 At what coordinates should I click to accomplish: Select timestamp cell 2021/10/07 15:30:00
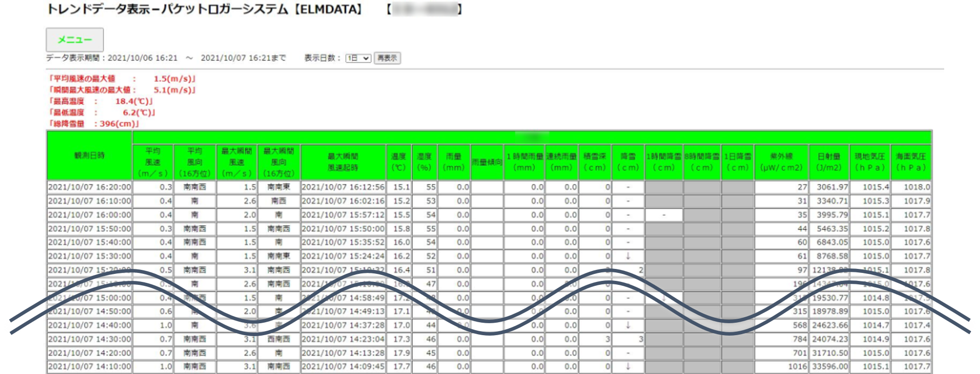(90, 256)
